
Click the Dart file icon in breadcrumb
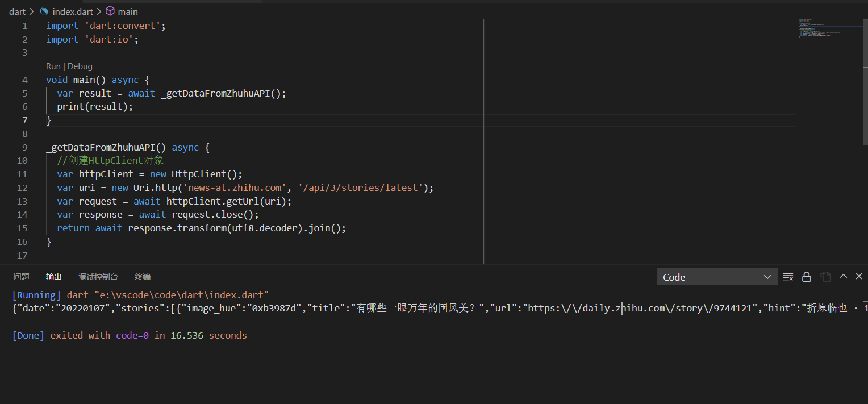(x=44, y=11)
